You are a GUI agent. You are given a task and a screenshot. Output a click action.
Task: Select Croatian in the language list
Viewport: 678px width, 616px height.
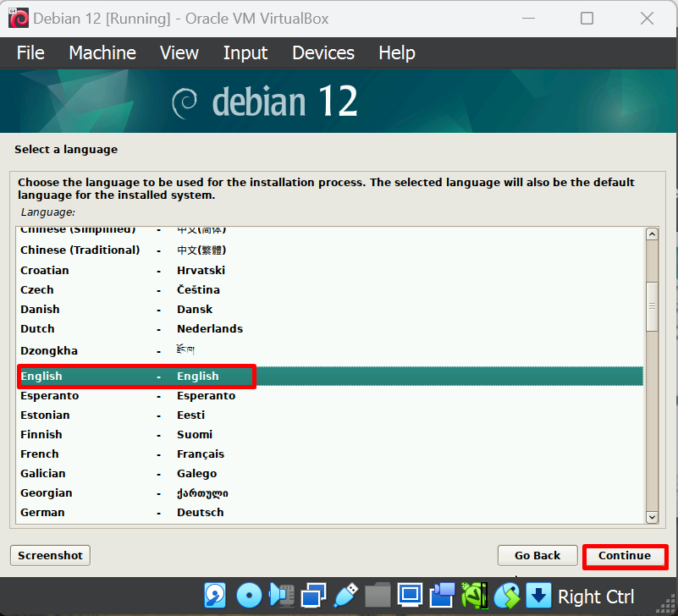pyautogui.click(x=329, y=270)
